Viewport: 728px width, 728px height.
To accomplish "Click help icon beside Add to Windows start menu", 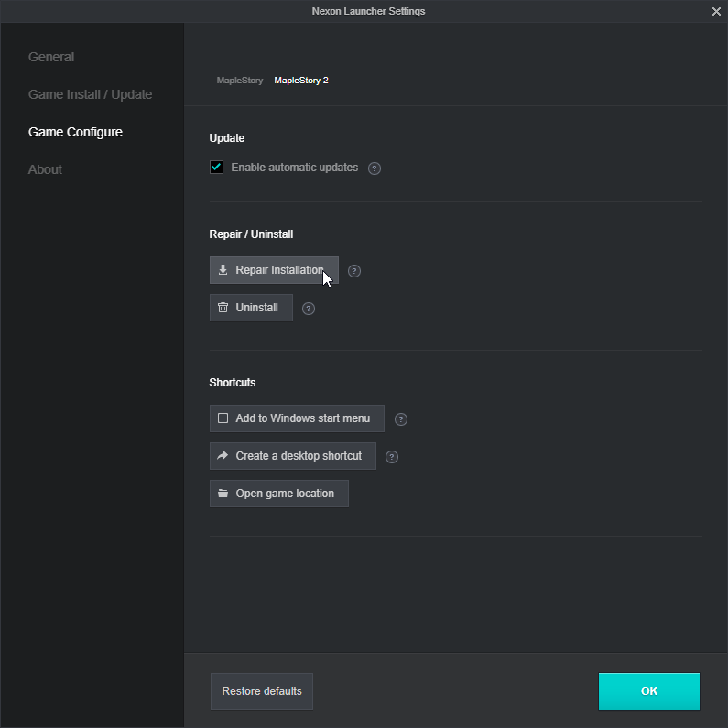I will (x=401, y=419).
